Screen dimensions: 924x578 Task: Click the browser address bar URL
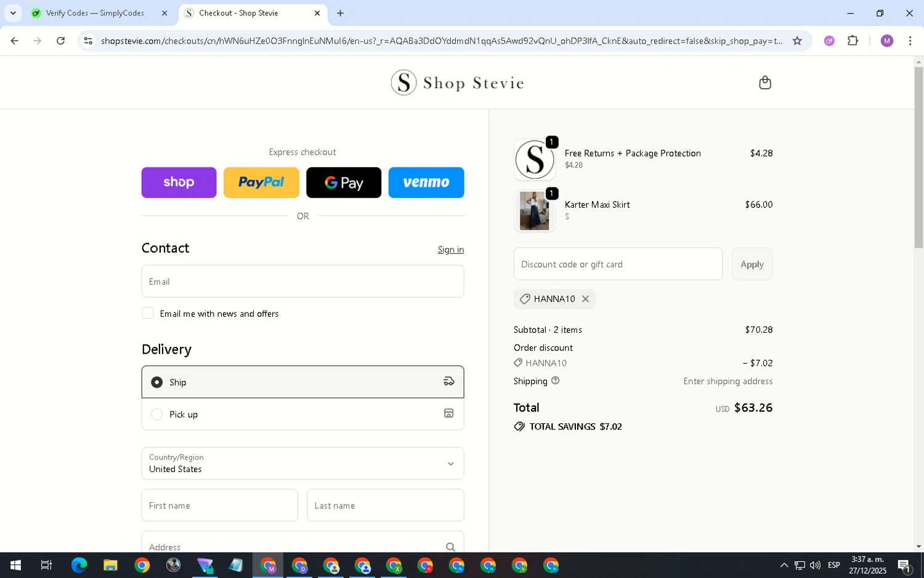[x=441, y=41]
